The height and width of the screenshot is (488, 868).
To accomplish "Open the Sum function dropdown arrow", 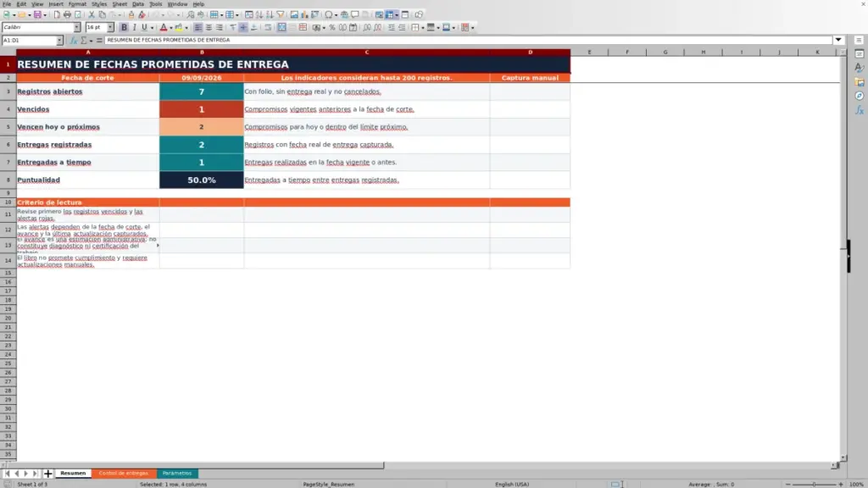I will pos(92,41).
